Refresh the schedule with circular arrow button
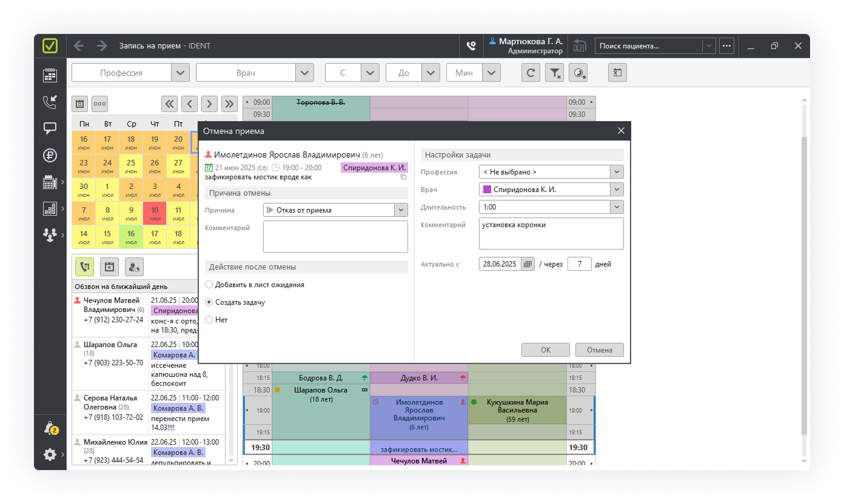This screenshot has height=504, width=844. [x=531, y=73]
